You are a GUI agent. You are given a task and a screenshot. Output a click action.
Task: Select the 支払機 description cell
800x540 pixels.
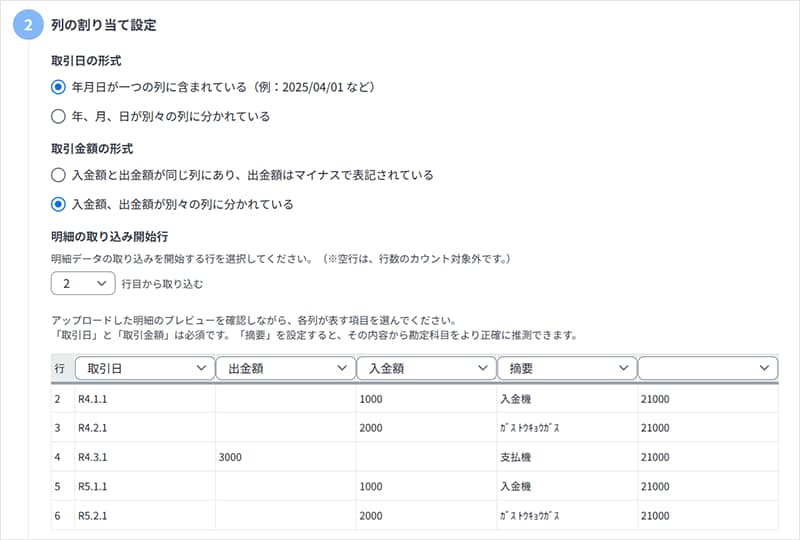[566, 456]
